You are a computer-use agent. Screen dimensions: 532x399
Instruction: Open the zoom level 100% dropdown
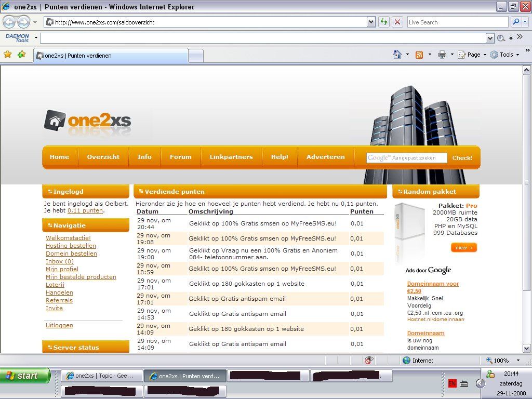coord(518,361)
